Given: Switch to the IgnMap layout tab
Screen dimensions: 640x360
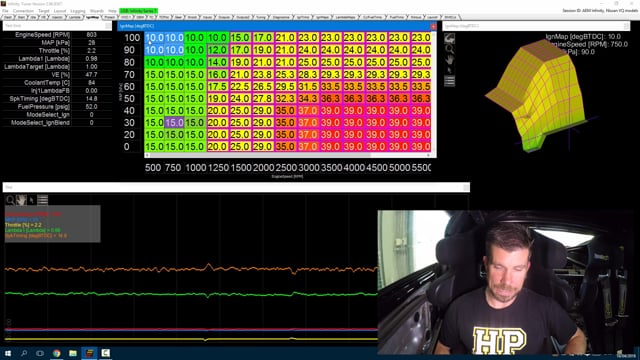Looking at the screenshot, I should coord(93,17).
